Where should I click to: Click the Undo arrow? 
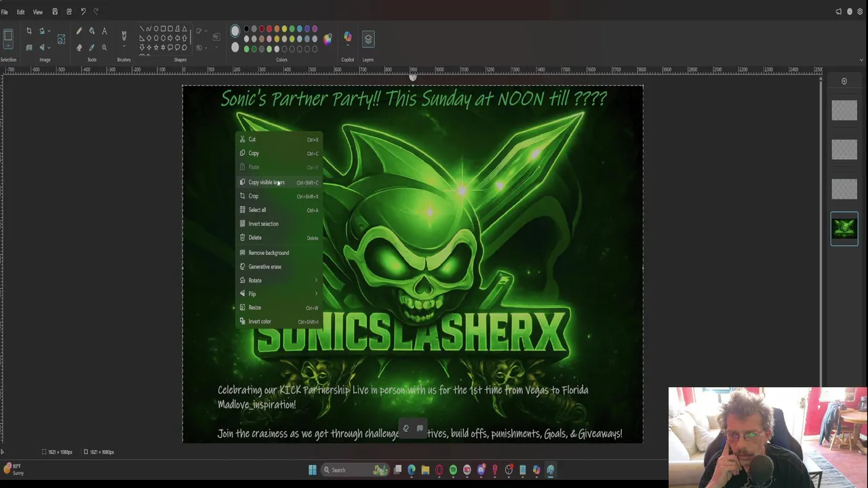(83, 12)
